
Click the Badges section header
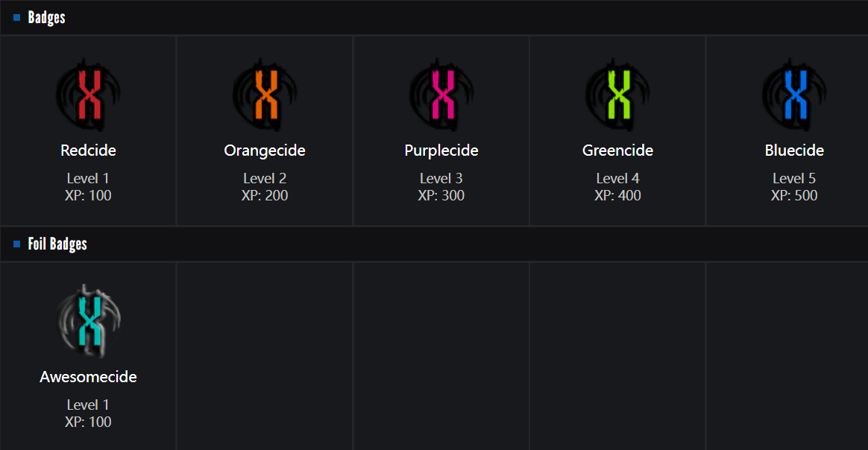46,18
